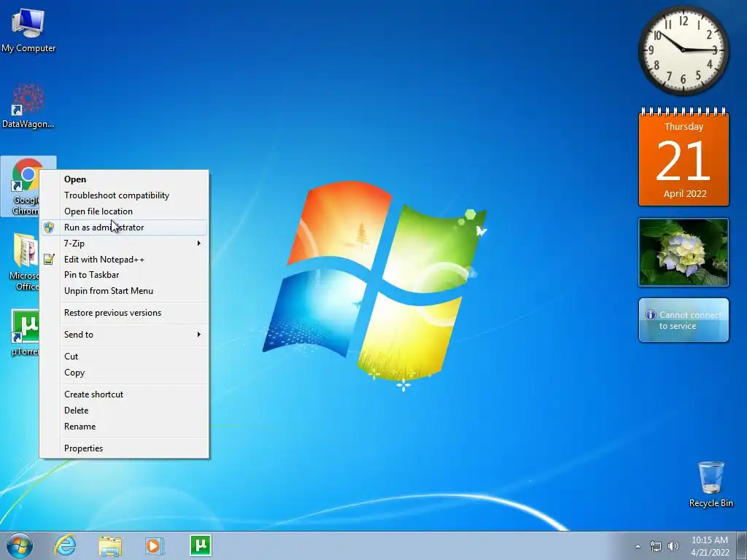Open Windows Explorer from taskbar
Viewport: 747px width, 560px height.
[110, 545]
